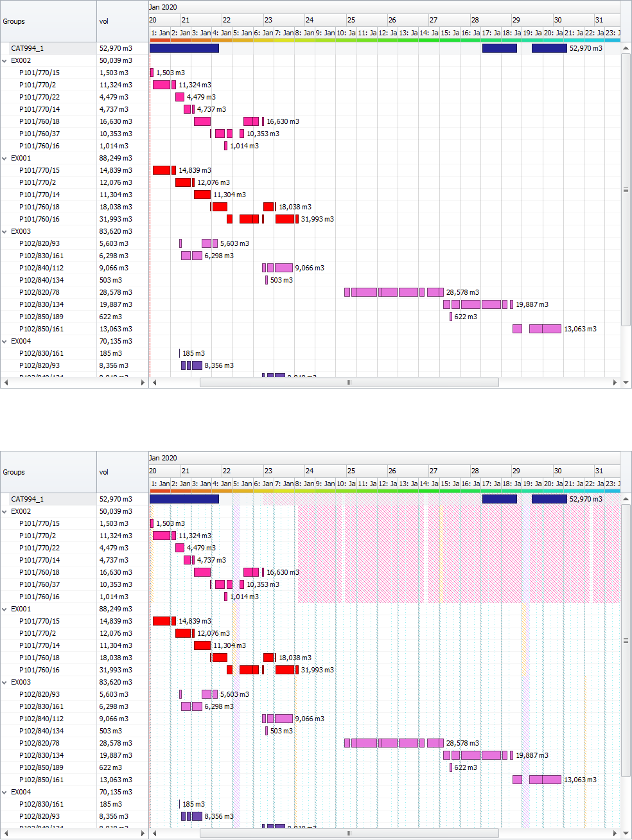This screenshot has height=840, width=632.
Task: Collapse EX002 group in lower hatched Gantt panel
Action: [4, 512]
